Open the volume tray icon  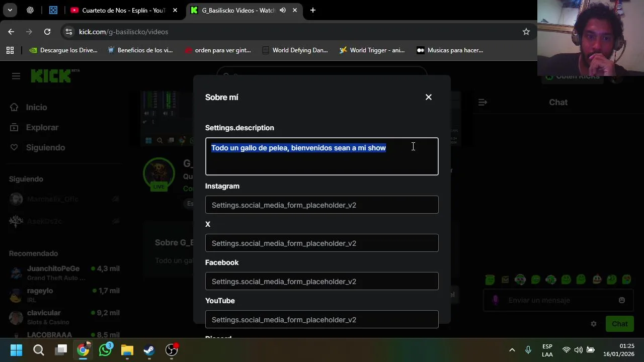point(579,350)
